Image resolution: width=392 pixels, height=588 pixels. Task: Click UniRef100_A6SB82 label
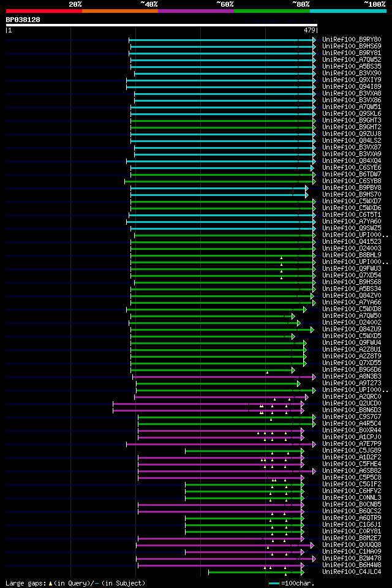point(352,472)
